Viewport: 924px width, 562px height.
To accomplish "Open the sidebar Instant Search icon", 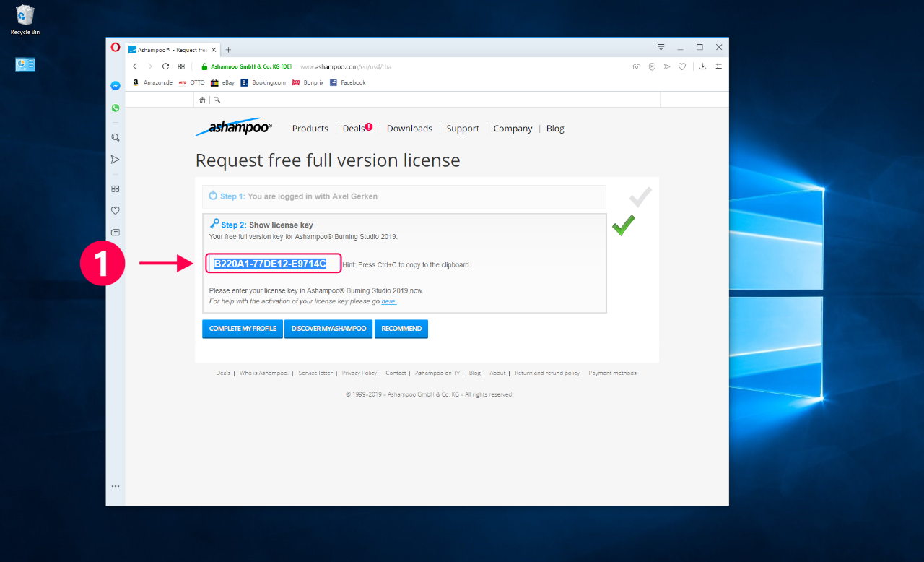I will point(115,137).
